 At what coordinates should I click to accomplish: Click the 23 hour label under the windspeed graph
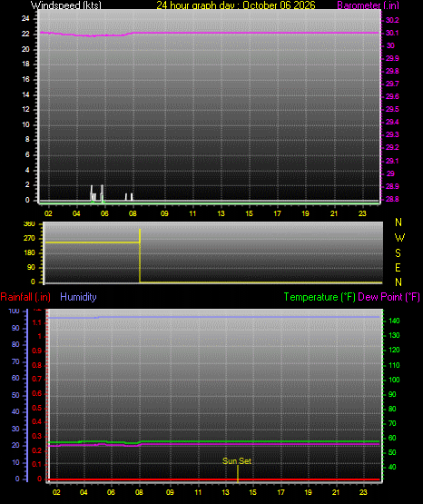pos(362,213)
